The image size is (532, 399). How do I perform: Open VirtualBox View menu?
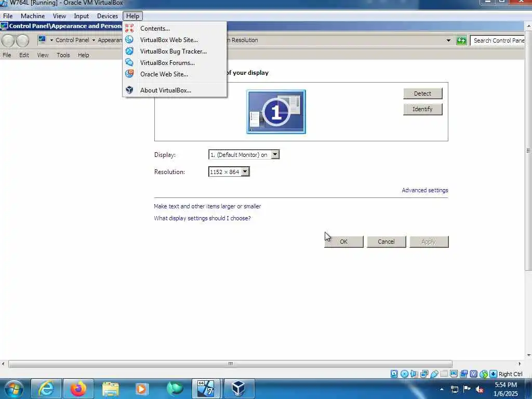click(59, 16)
